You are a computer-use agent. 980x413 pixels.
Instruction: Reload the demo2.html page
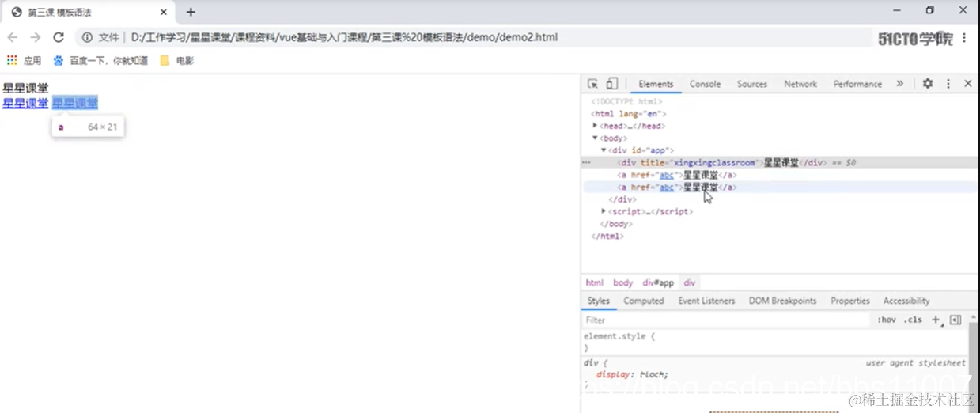[59, 37]
